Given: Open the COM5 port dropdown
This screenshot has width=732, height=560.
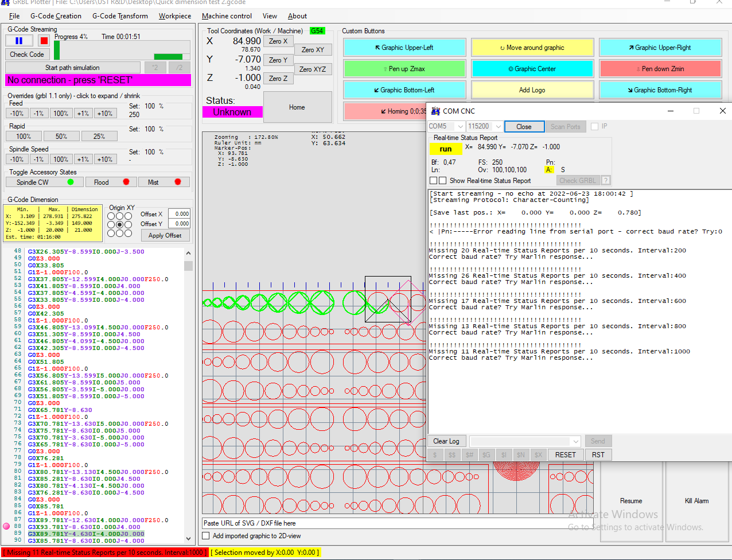Looking at the screenshot, I should tap(460, 126).
